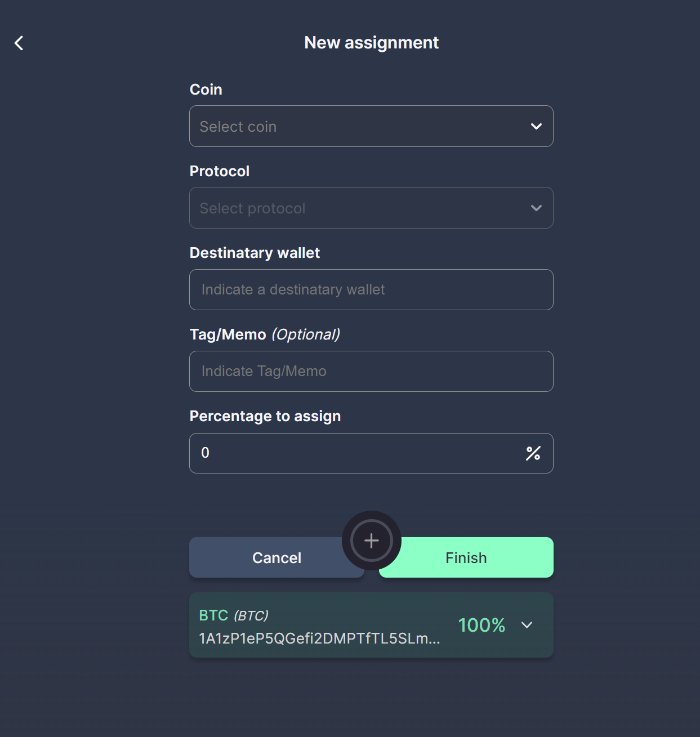The height and width of the screenshot is (737, 700).
Task: Click the green BTC label
Action: (215, 615)
